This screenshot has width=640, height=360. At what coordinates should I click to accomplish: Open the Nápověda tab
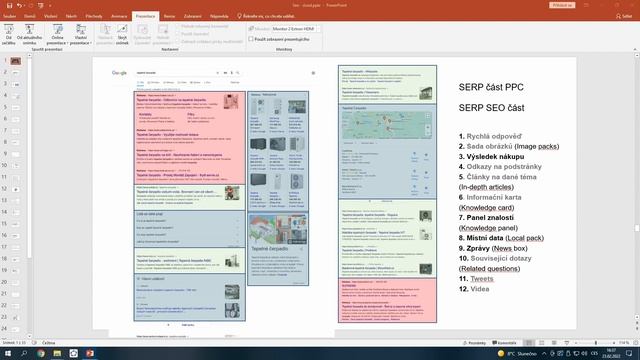[x=219, y=16]
